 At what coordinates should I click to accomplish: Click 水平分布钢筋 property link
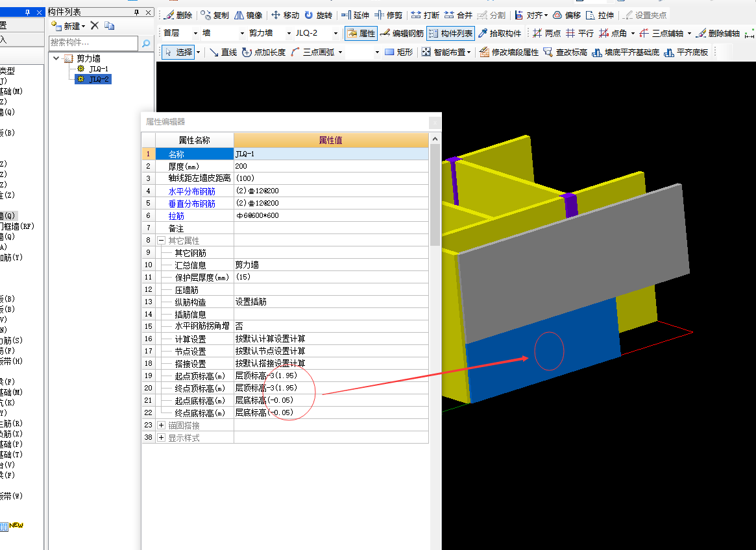pyautogui.click(x=192, y=191)
